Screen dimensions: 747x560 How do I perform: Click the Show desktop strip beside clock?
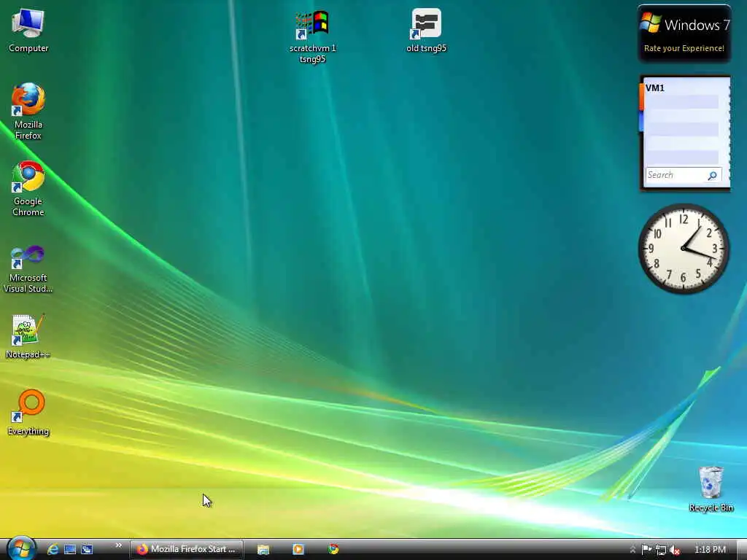pos(742,550)
